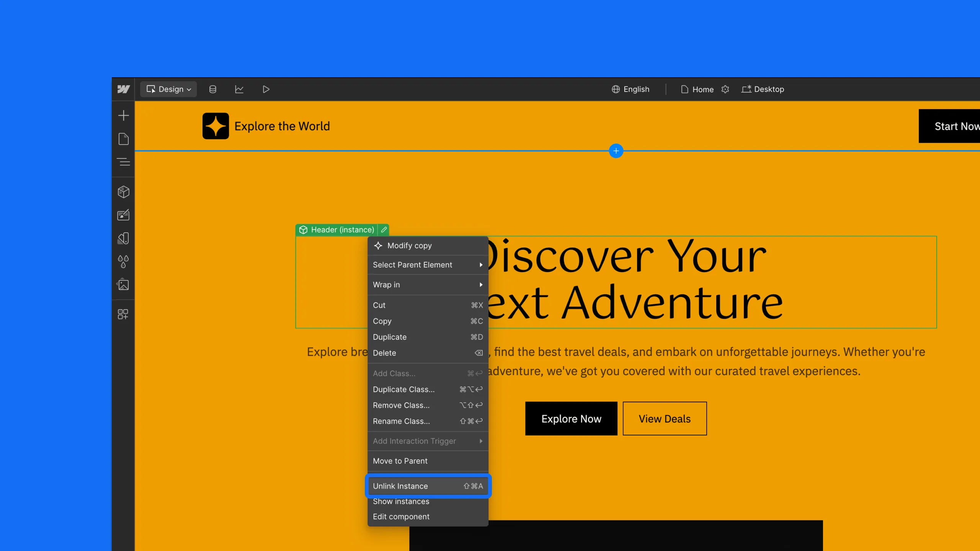Click the Explore Now button

pyautogui.click(x=571, y=419)
